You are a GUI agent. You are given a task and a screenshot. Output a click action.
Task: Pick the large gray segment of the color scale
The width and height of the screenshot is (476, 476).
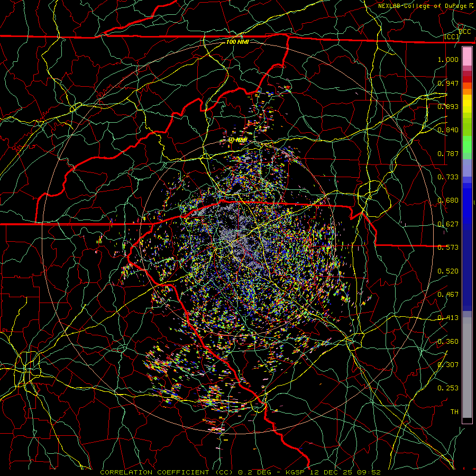coord(467,368)
